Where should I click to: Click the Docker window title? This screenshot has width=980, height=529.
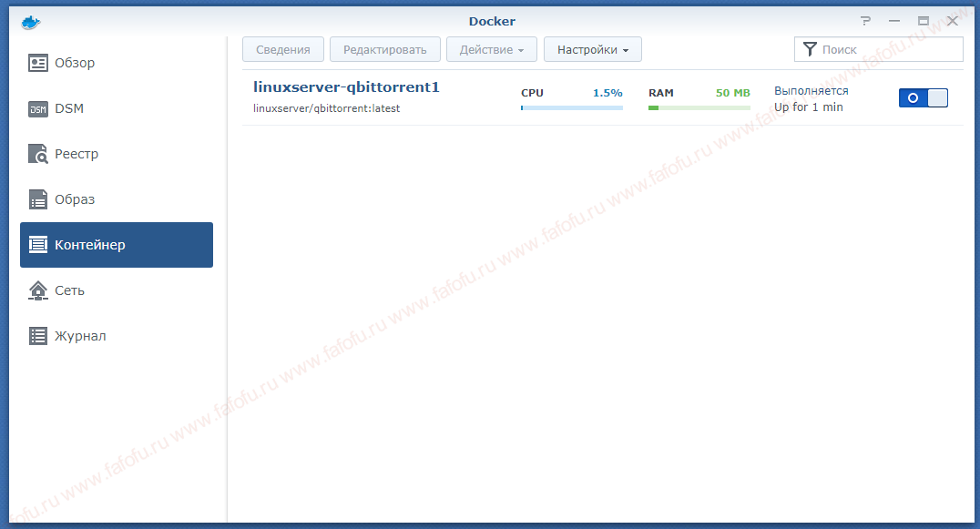point(492,21)
